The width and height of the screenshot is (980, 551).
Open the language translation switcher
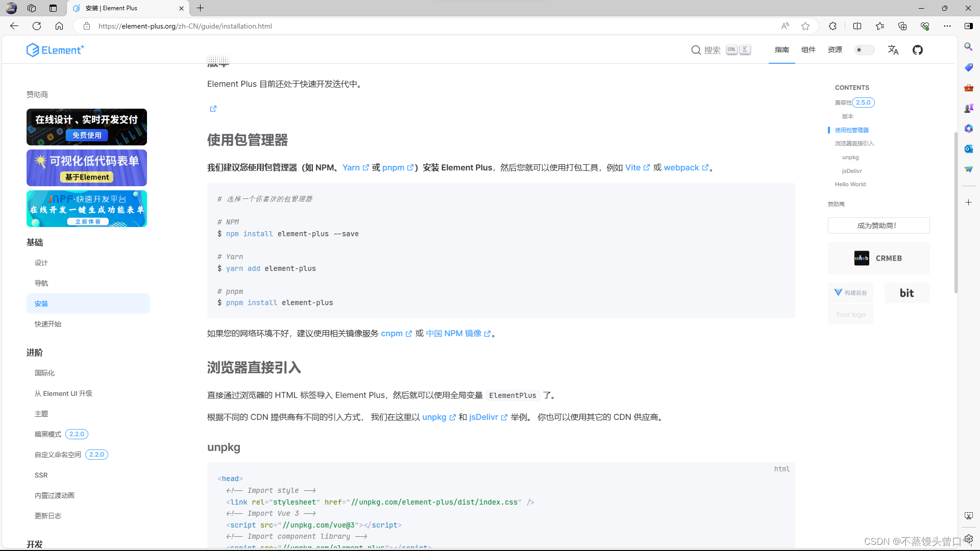893,49
